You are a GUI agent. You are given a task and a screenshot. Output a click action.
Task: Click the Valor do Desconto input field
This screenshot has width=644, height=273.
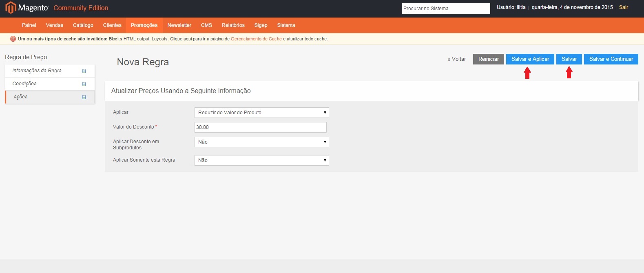click(261, 127)
